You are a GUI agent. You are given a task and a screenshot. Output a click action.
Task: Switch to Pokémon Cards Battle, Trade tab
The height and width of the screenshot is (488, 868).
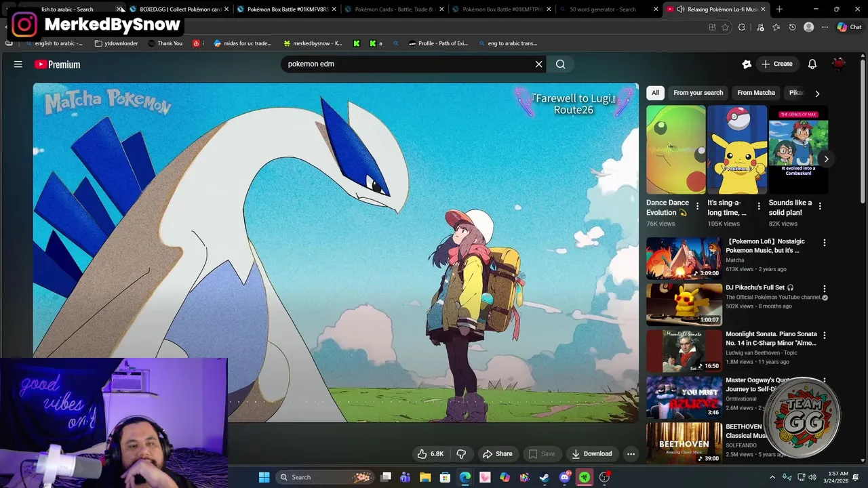coord(394,9)
